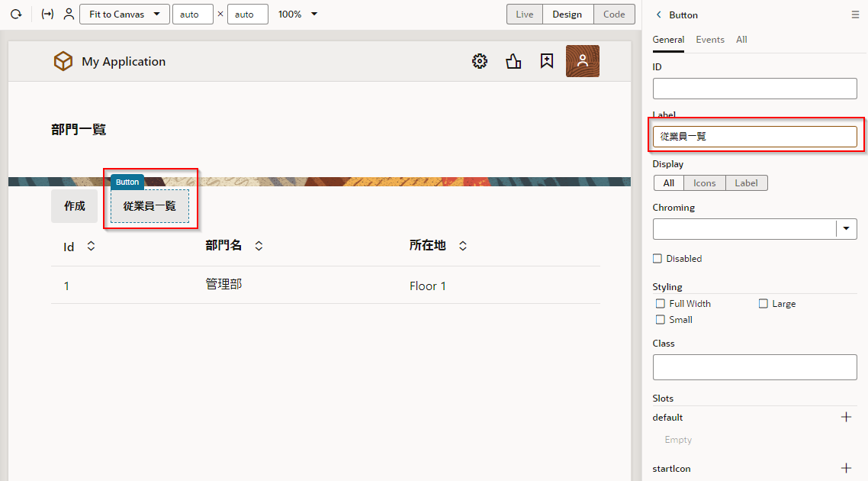Image resolution: width=868 pixels, height=481 pixels.
Task: Click the bookmark icon in app header
Action: click(546, 62)
